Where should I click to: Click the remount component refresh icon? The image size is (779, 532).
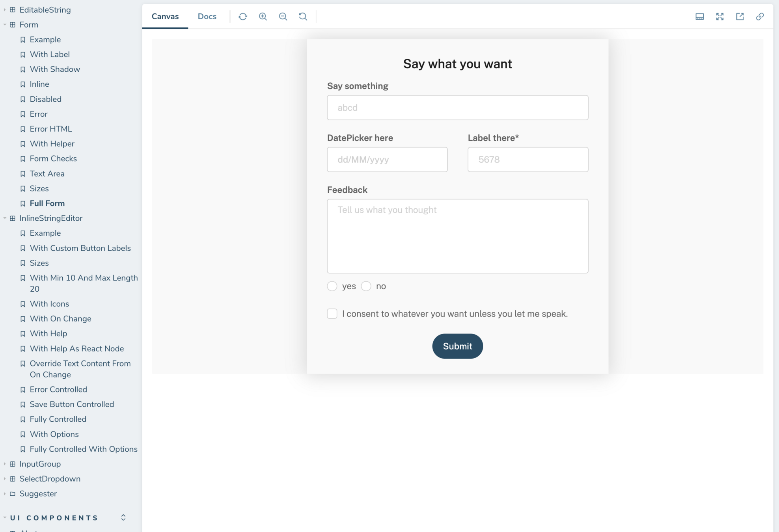coord(243,17)
